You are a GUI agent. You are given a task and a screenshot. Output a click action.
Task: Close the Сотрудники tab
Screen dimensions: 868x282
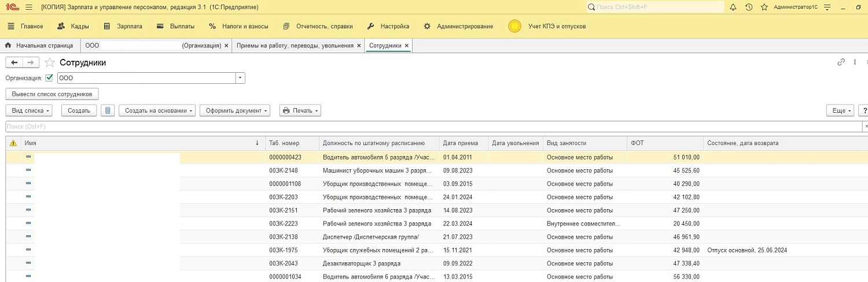(x=407, y=46)
